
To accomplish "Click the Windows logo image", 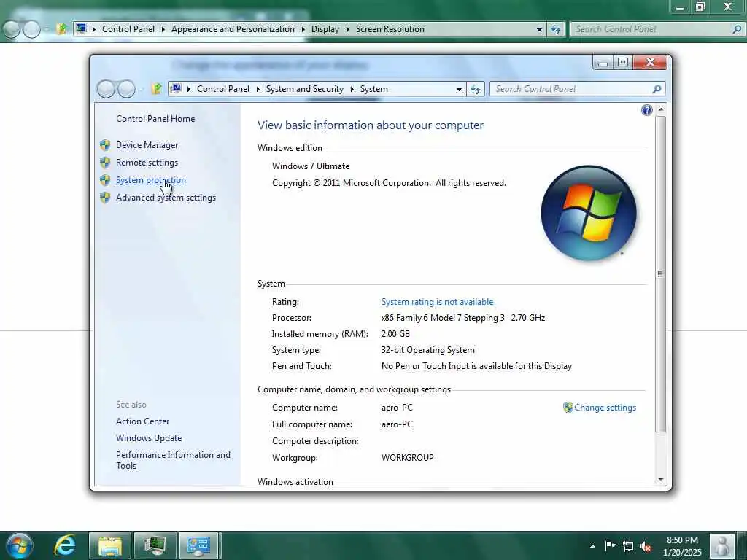I will click(x=589, y=213).
